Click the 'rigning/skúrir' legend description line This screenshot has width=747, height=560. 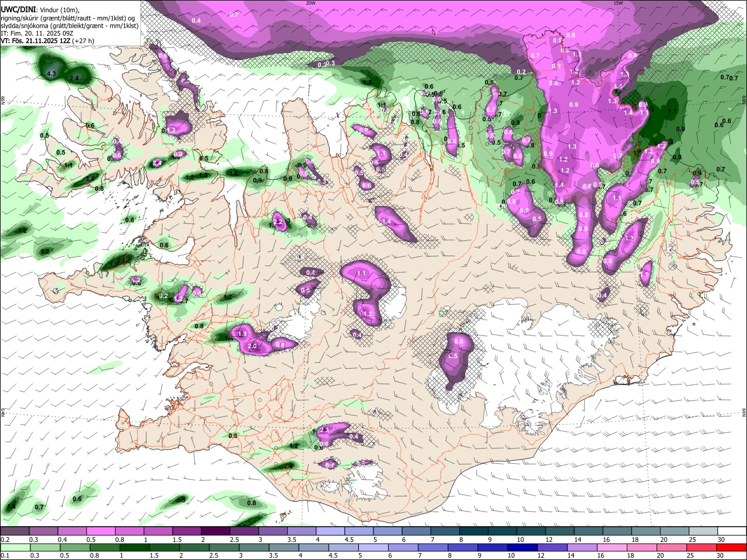point(67,18)
